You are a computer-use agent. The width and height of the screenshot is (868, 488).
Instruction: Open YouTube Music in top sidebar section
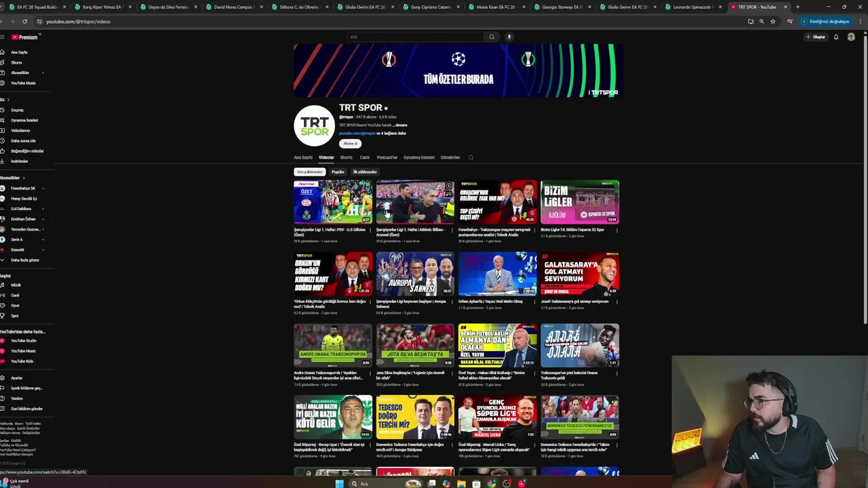coord(23,83)
